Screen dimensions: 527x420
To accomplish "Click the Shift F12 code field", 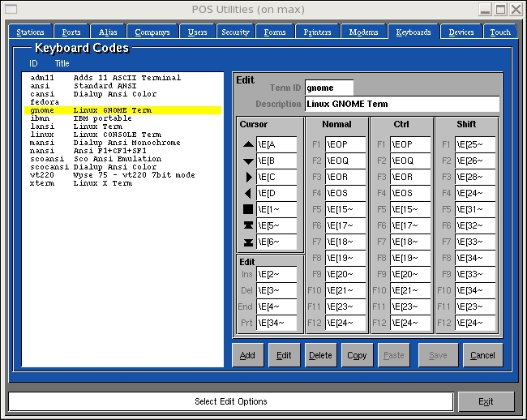I will (475, 323).
